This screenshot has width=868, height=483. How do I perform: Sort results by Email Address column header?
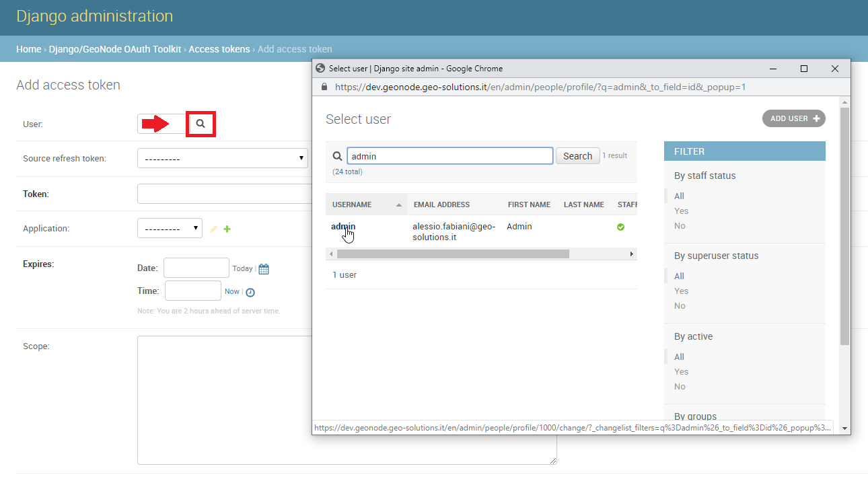point(442,205)
